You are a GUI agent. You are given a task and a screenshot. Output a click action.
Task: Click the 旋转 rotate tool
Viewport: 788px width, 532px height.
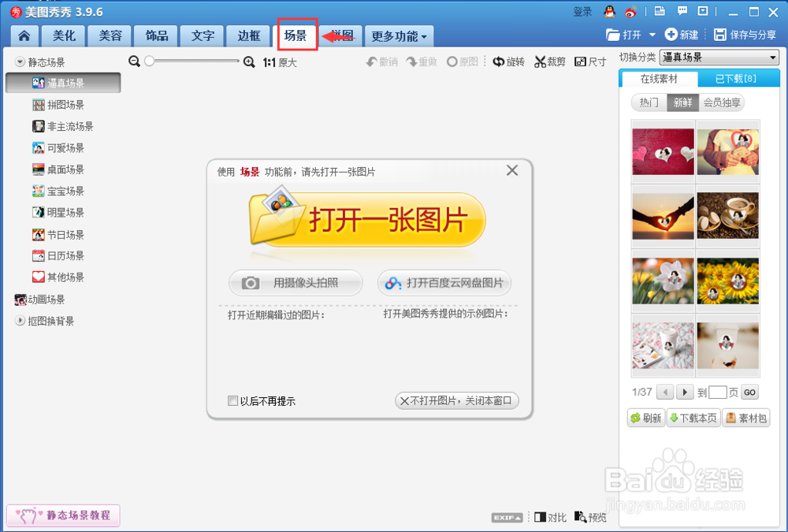(x=508, y=61)
